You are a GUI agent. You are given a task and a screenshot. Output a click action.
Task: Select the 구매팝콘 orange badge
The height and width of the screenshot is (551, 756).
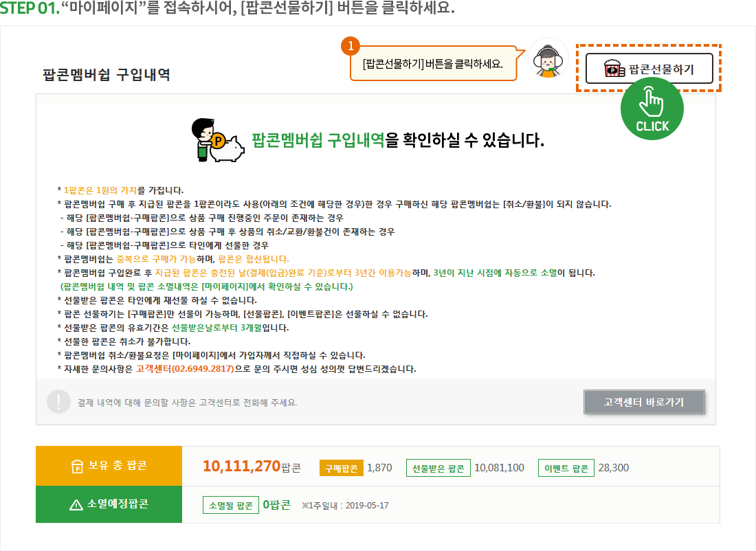point(340,469)
